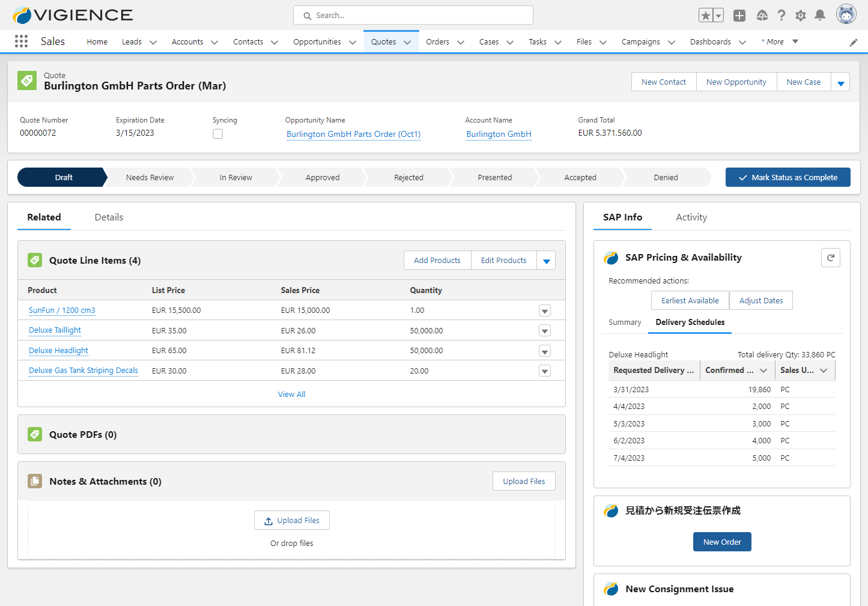The image size is (868, 606).
Task: Open the Confirmed column dropdown chevron
Action: [763, 371]
